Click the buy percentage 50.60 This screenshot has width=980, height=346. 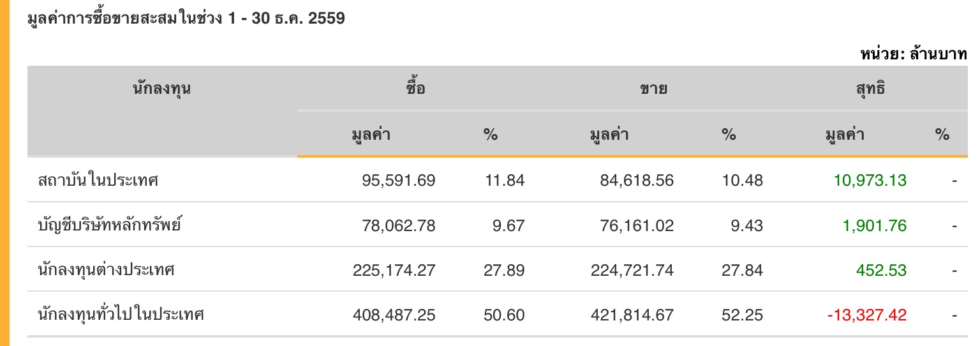(x=504, y=315)
